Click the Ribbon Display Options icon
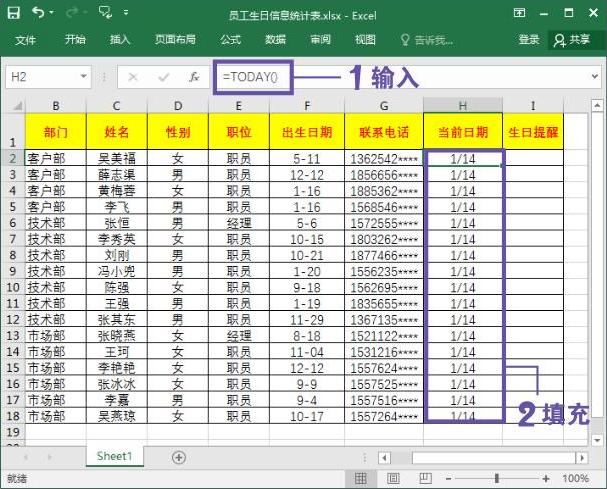 (519, 13)
